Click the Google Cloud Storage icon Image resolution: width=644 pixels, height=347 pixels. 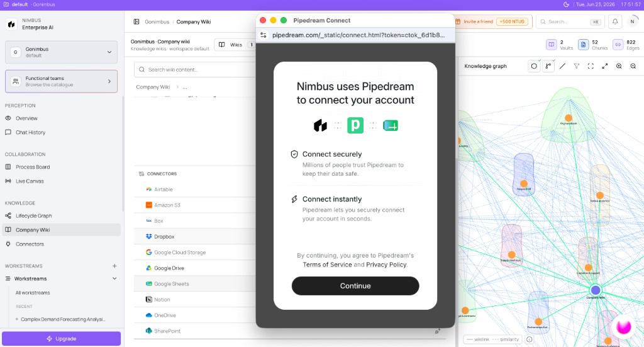148,252
